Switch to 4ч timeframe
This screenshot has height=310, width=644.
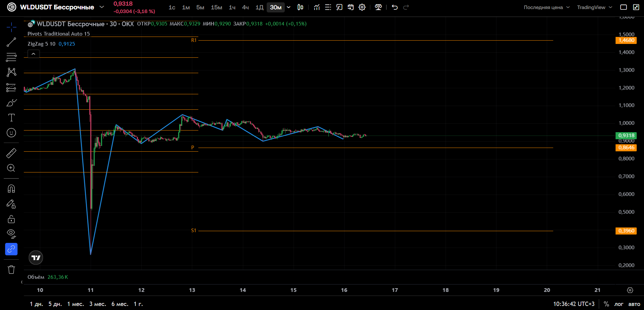246,7
